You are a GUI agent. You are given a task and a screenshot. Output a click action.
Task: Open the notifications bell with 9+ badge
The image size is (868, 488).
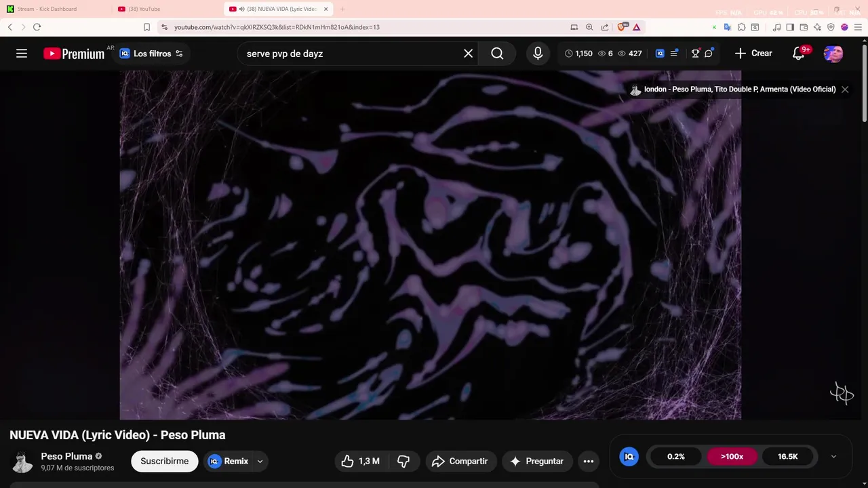[x=799, y=54]
